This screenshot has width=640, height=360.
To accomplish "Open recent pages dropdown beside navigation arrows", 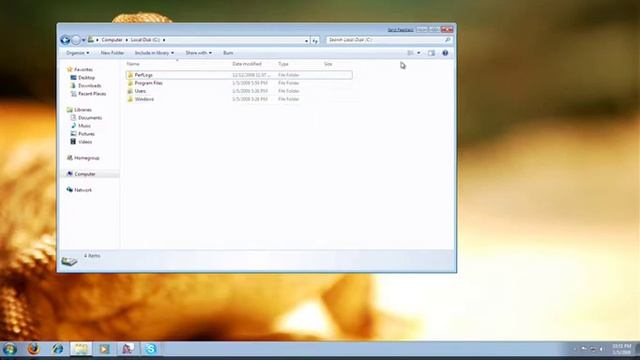I will 83,40.
